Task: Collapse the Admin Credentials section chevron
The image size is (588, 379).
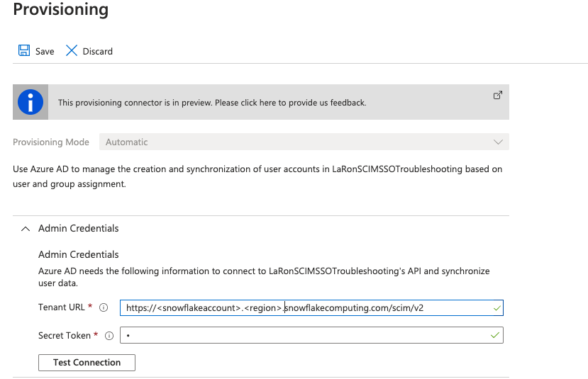Action: pyautogui.click(x=26, y=229)
